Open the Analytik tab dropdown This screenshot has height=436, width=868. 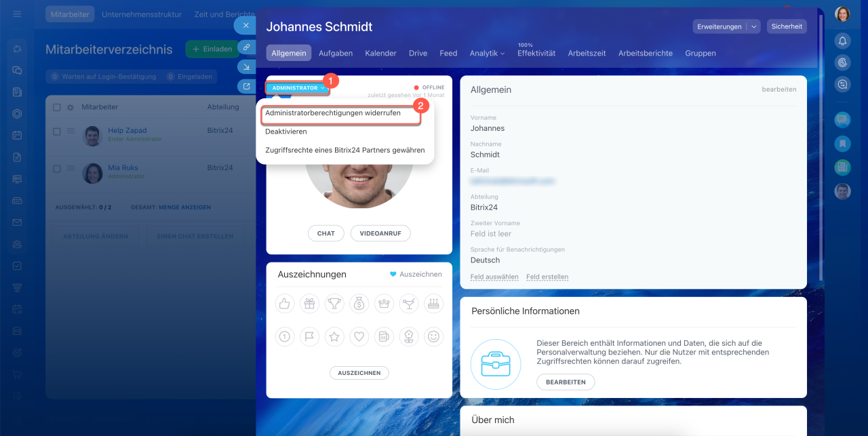(x=487, y=53)
